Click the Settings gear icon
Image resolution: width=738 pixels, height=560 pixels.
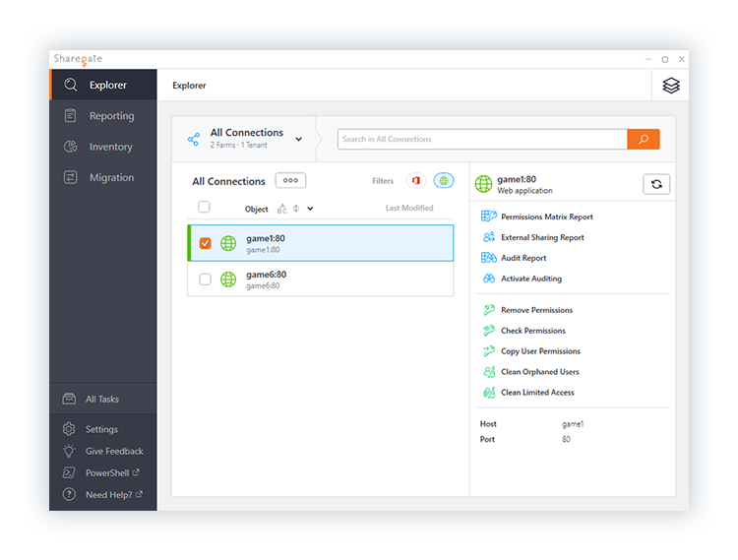(69, 429)
